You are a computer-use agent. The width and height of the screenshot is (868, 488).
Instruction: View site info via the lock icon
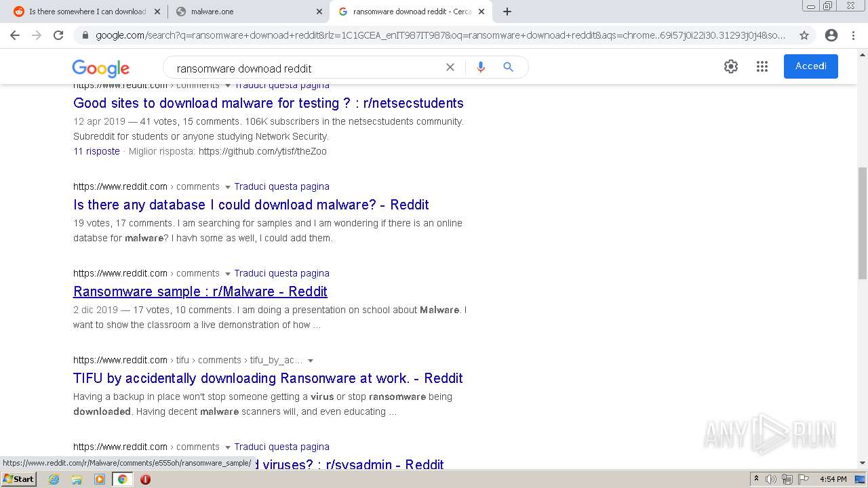tap(85, 35)
